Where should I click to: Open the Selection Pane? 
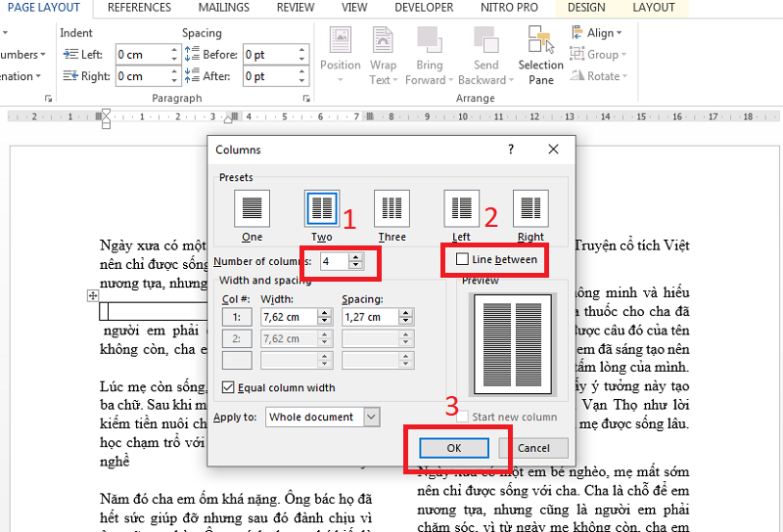coord(541,56)
